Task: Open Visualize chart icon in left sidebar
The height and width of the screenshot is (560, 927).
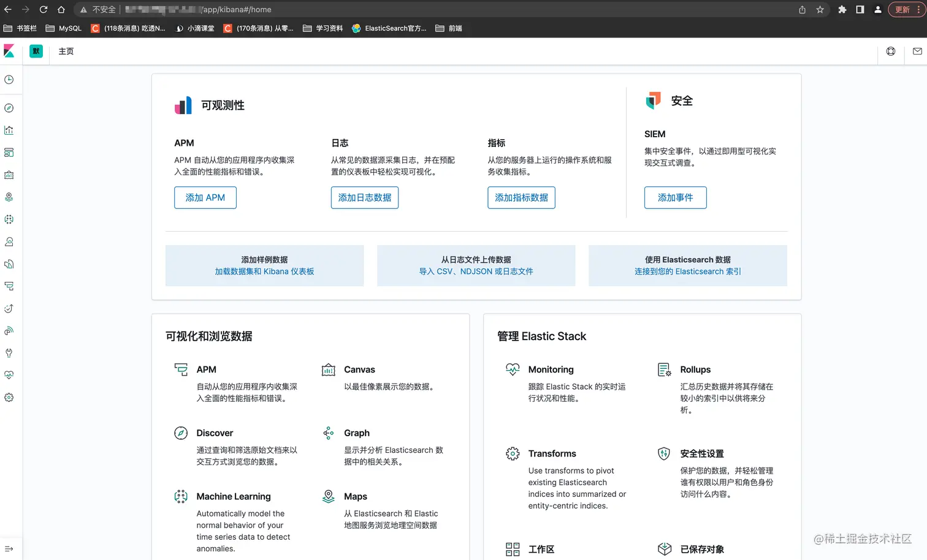Action: coord(9,131)
